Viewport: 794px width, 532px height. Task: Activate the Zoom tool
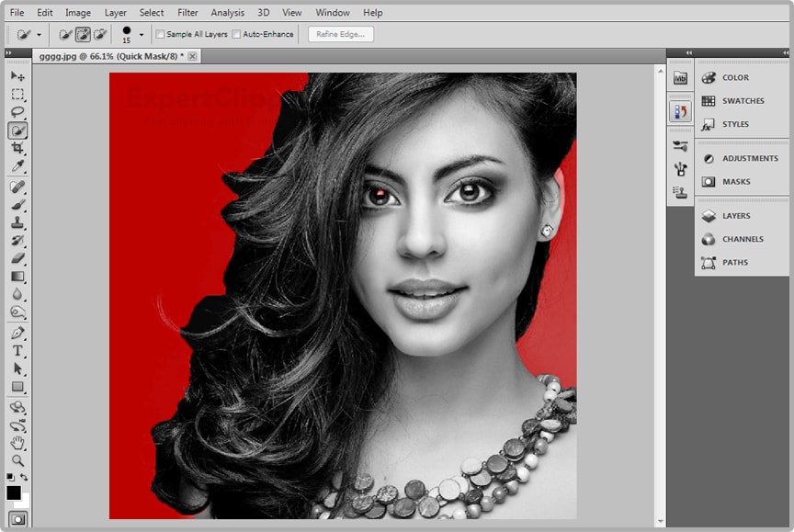17,460
